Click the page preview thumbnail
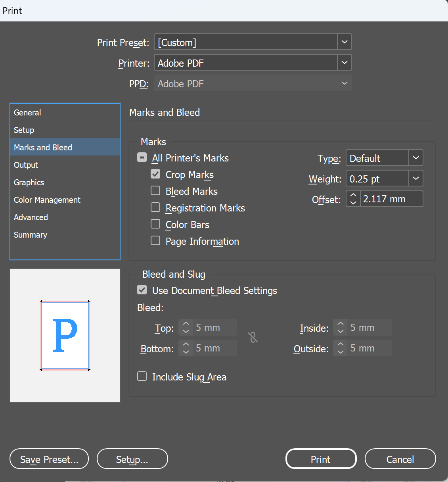 click(65, 336)
